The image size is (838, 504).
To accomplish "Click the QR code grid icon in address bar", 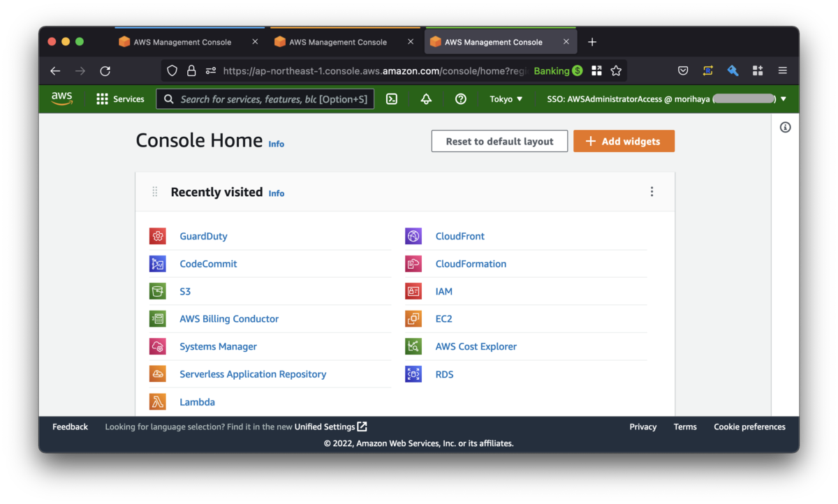I will pos(596,71).
